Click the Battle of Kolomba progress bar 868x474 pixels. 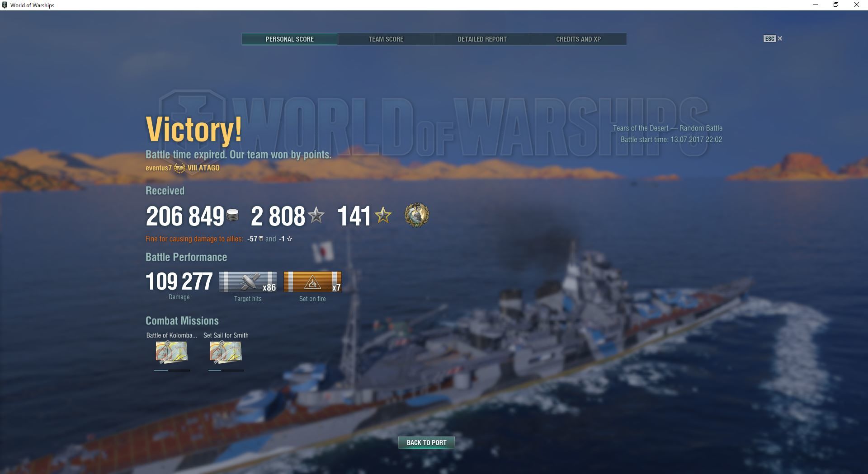[x=172, y=371]
